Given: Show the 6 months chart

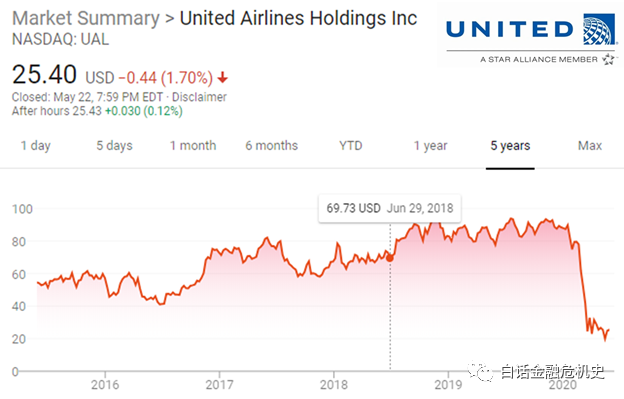Looking at the screenshot, I should pos(271,146).
